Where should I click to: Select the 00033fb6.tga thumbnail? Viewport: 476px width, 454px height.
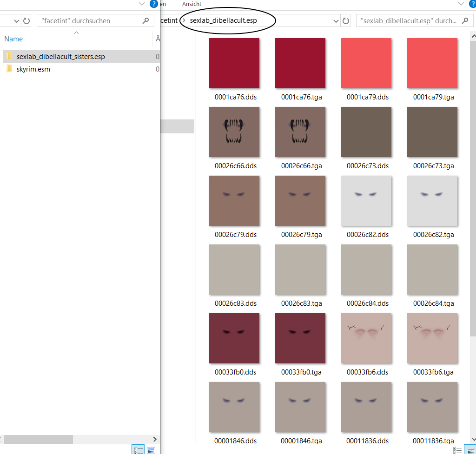click(432, 338)
